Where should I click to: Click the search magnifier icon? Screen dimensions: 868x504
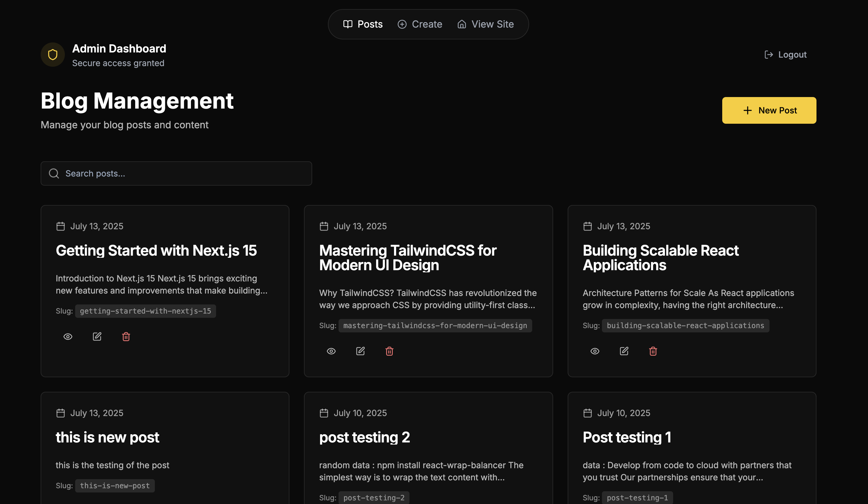(54, 173)
